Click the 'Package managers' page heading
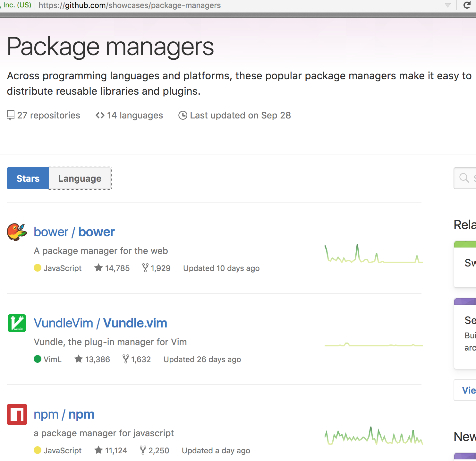This screenshot has width=476, height=461. coord(110,47)
